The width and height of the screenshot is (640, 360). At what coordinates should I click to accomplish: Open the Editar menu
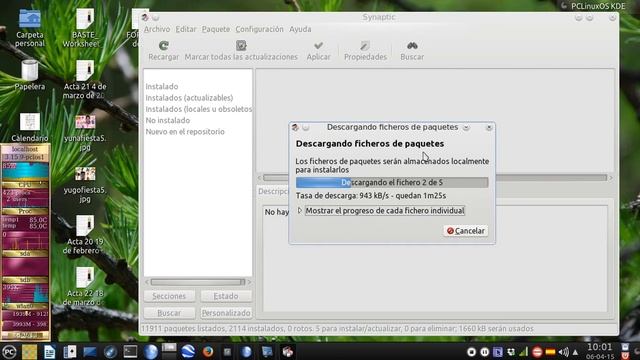(186, 29)
